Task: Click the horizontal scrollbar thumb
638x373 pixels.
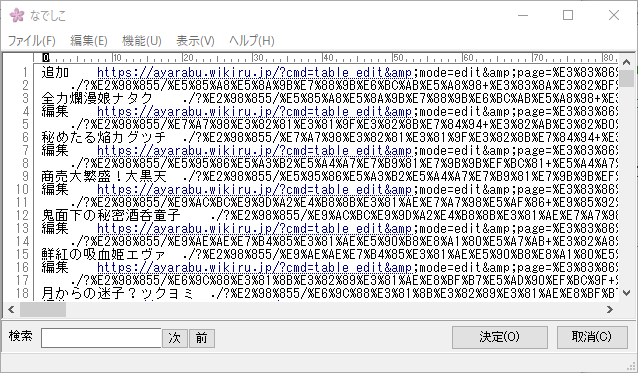Action: [43, 310]
